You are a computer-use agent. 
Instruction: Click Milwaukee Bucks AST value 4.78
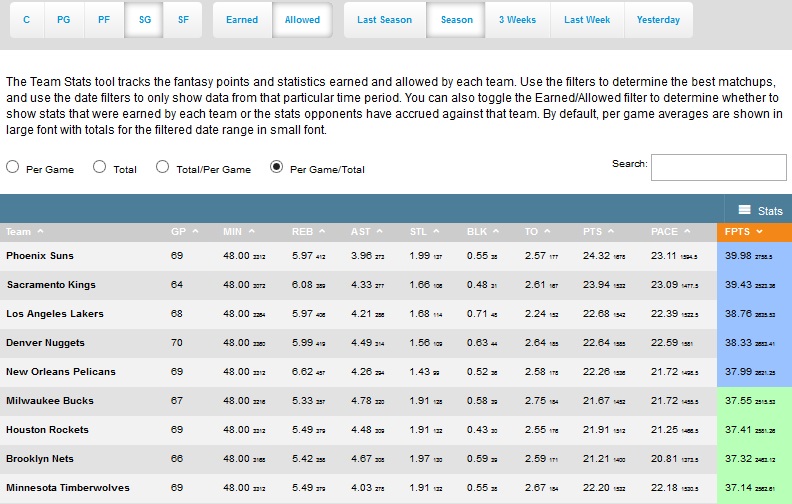click(361, 400)
